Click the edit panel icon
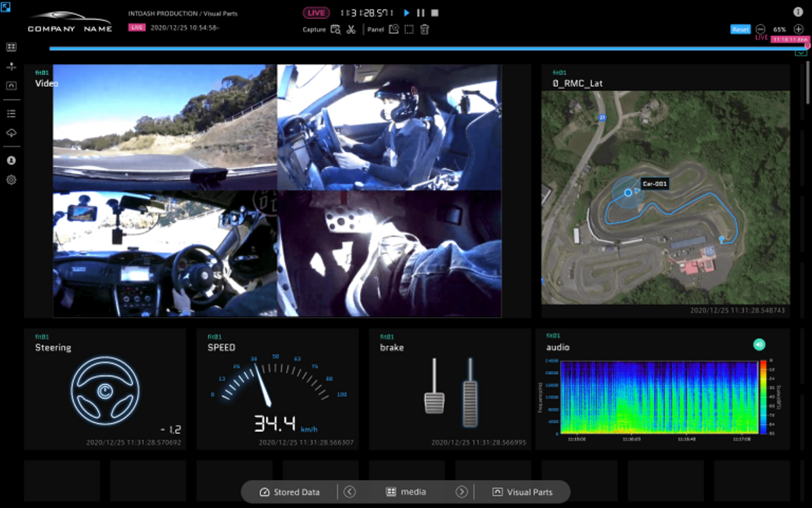This screenshot has height=508, width=812. (394, 29)
